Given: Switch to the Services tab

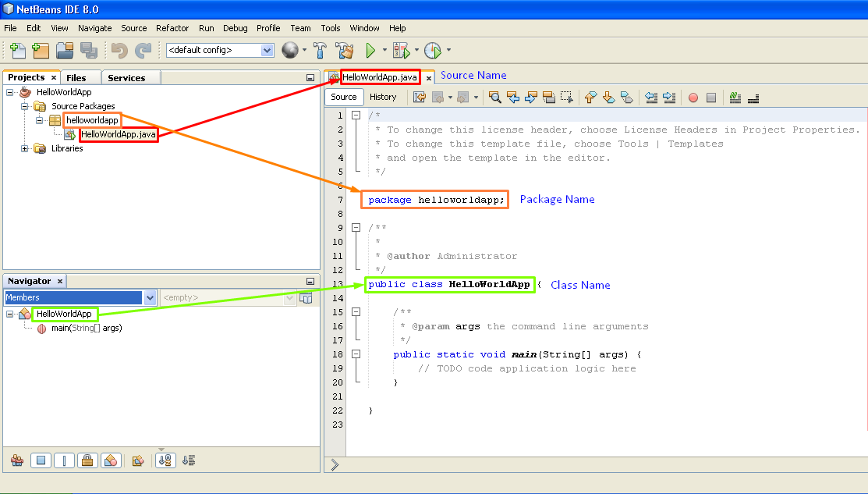Looking at the screenshot, I should 126,78.
